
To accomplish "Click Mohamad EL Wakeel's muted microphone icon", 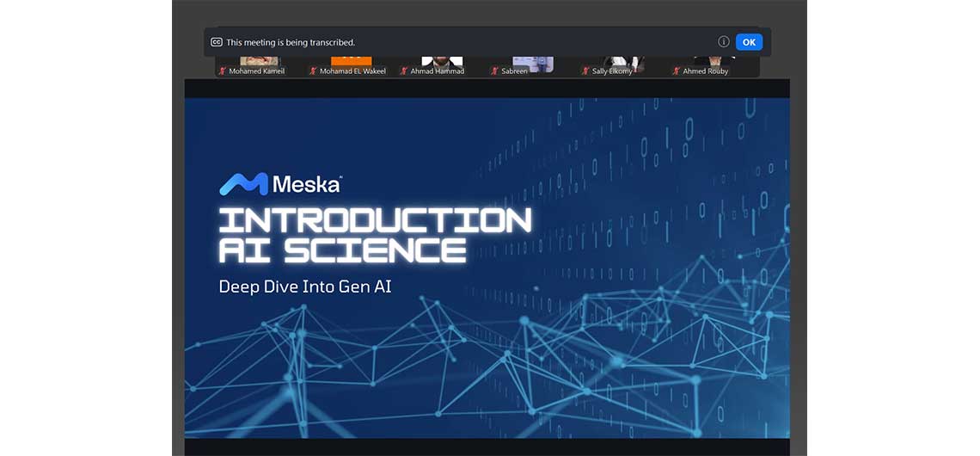I will coord(313,71).
